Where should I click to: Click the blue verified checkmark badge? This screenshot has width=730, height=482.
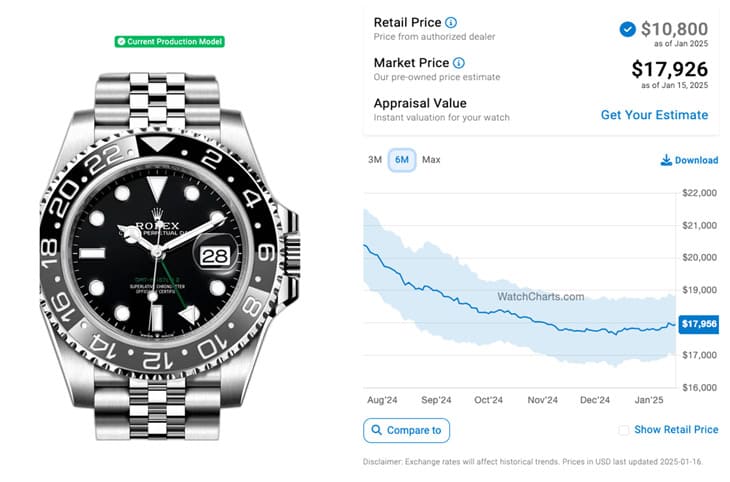pyautogui.click(x=627, y=29)
